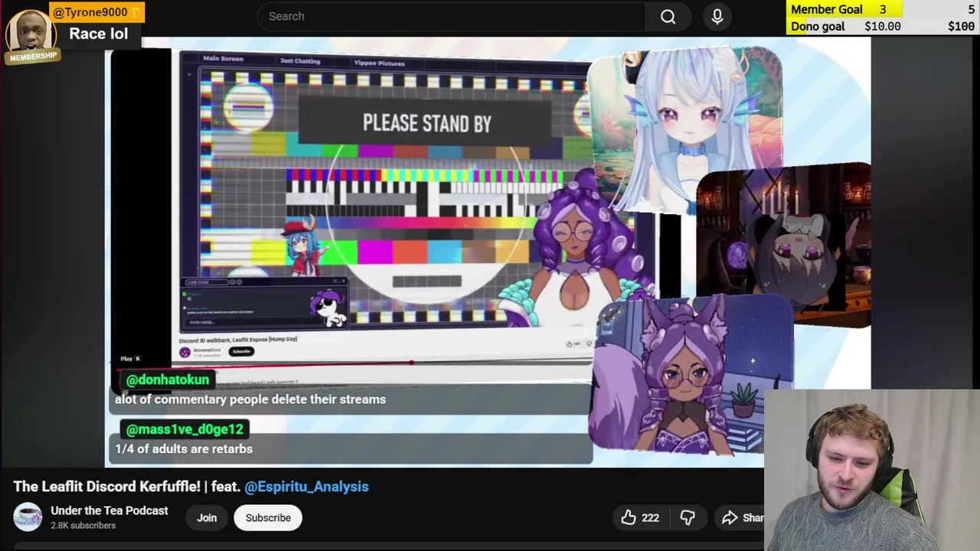The image size is (980, 551).
Task: Open Under the Tea Podcast channel name
Action: tap(109, 510)
